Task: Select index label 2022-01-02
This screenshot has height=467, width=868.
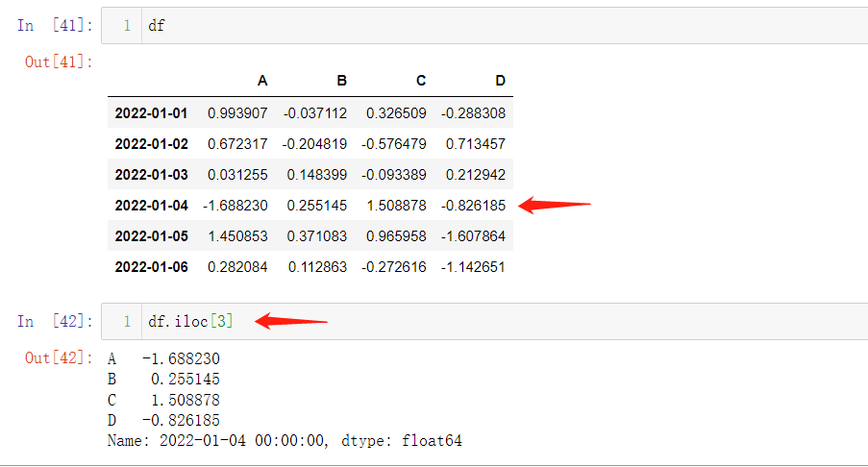Action: click(151, 144)
